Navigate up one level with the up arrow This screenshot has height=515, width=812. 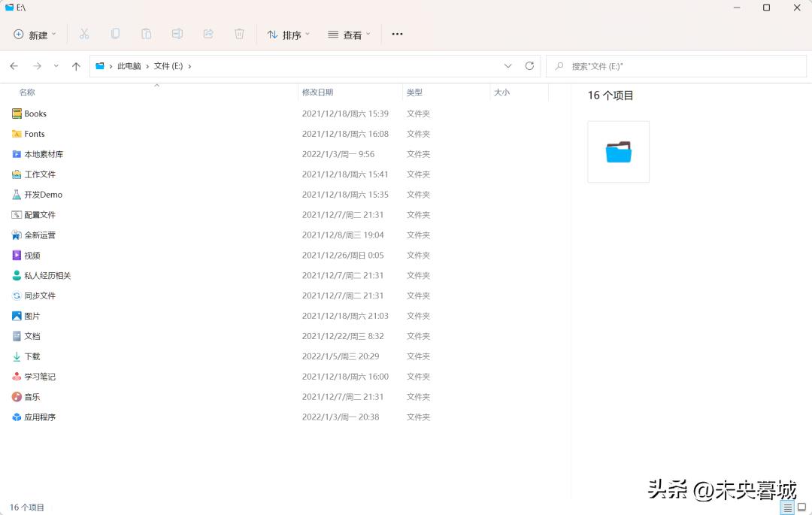(x=76, y=66)
